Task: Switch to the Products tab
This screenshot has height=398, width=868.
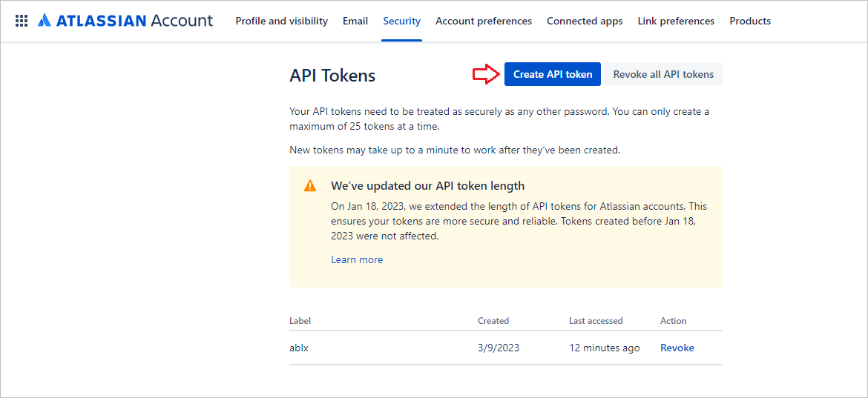Action: coord(750,21)
